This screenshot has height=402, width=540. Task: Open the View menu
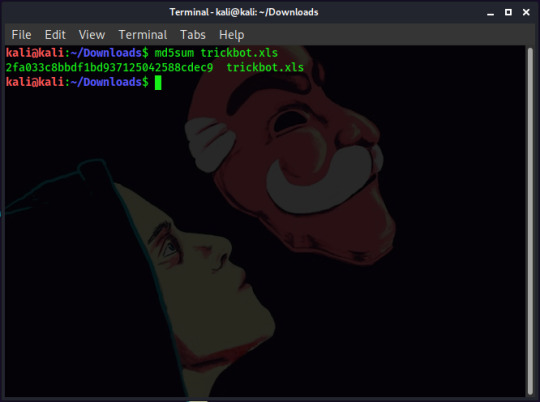click(92, 35)
